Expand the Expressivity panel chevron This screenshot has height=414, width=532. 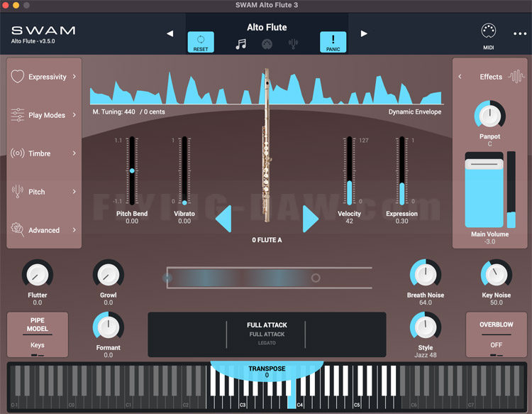point(74,77)
